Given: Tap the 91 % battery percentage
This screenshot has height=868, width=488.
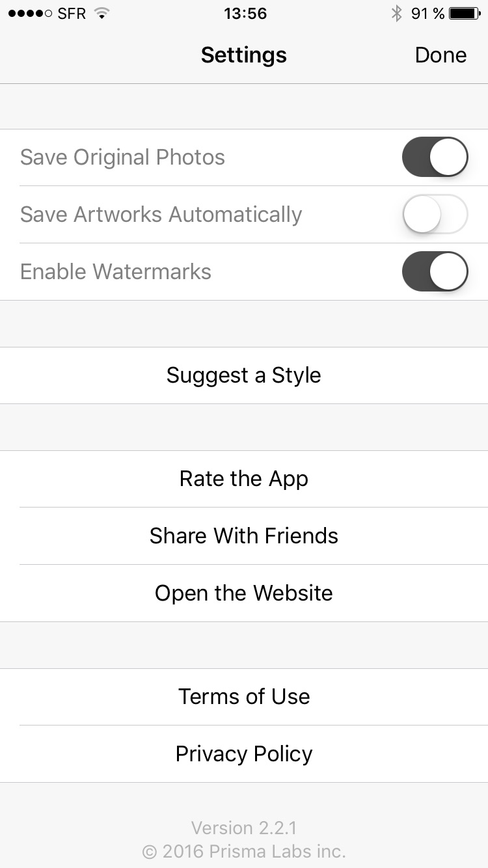Looking at the screenshot, I should (x=427, y=13).
